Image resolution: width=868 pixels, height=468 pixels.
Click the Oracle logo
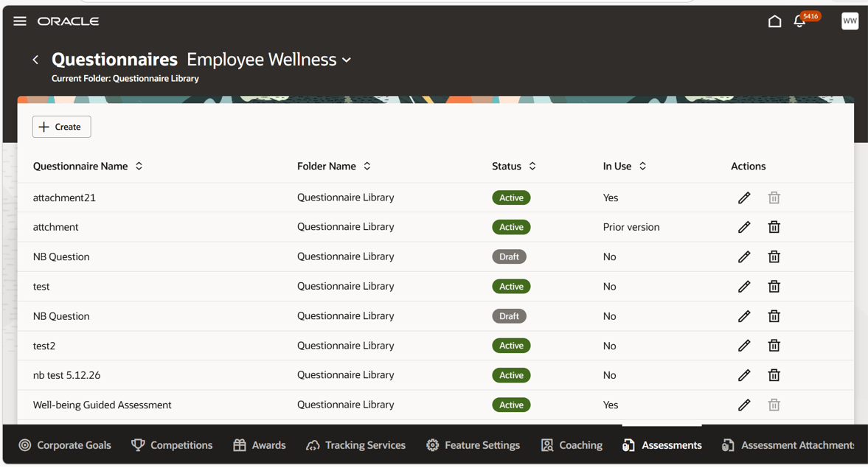pos(68,21)
